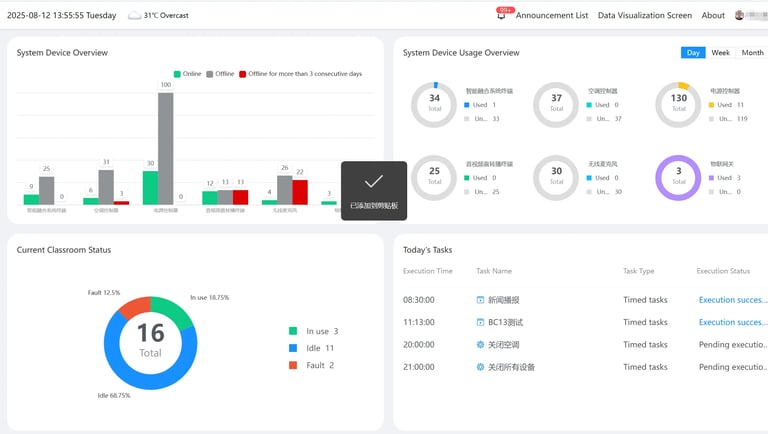Open the Announcement List
Image resolution: width=768 pixels, height=434 pixels.
tap(552, 16)
